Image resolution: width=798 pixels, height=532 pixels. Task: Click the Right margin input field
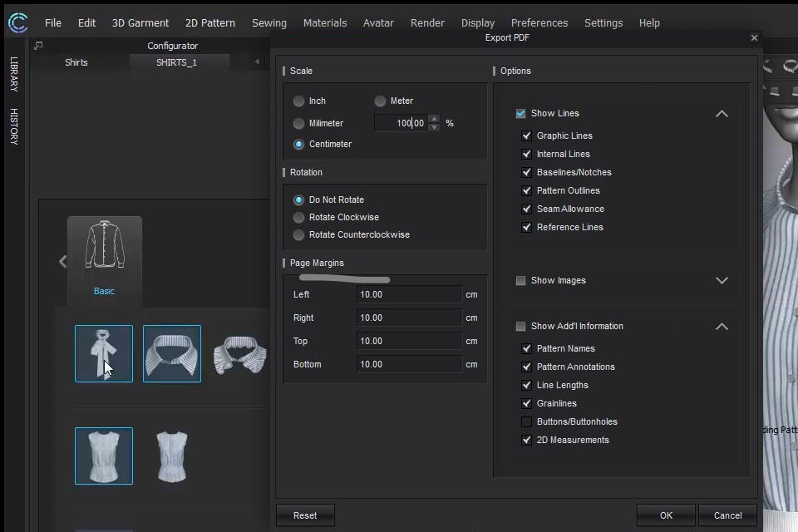(409, 318)
